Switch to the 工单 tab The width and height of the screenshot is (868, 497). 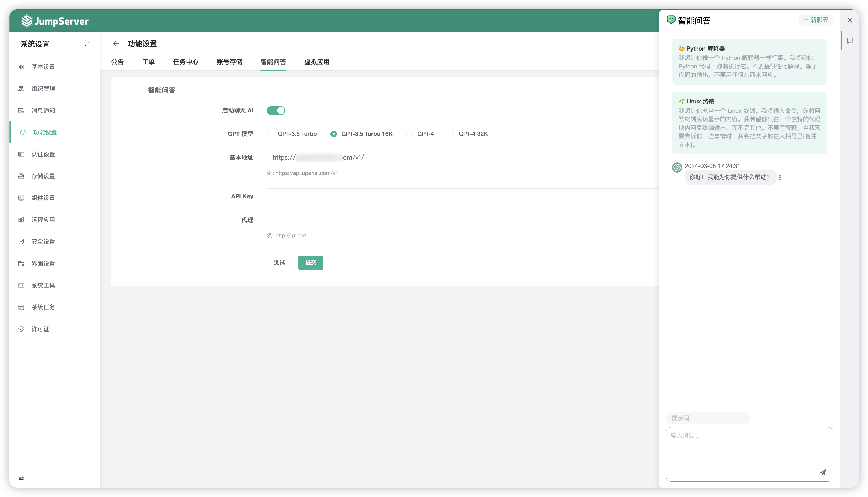149,62
